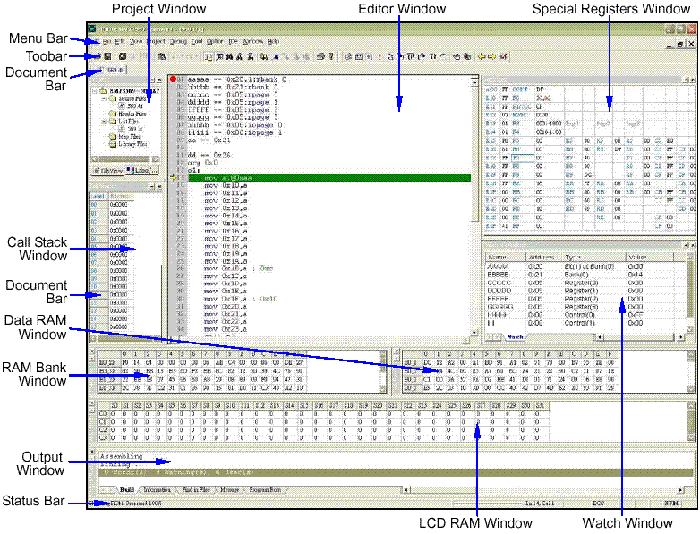Click the Level column header in Call Stack

[98, 196]
